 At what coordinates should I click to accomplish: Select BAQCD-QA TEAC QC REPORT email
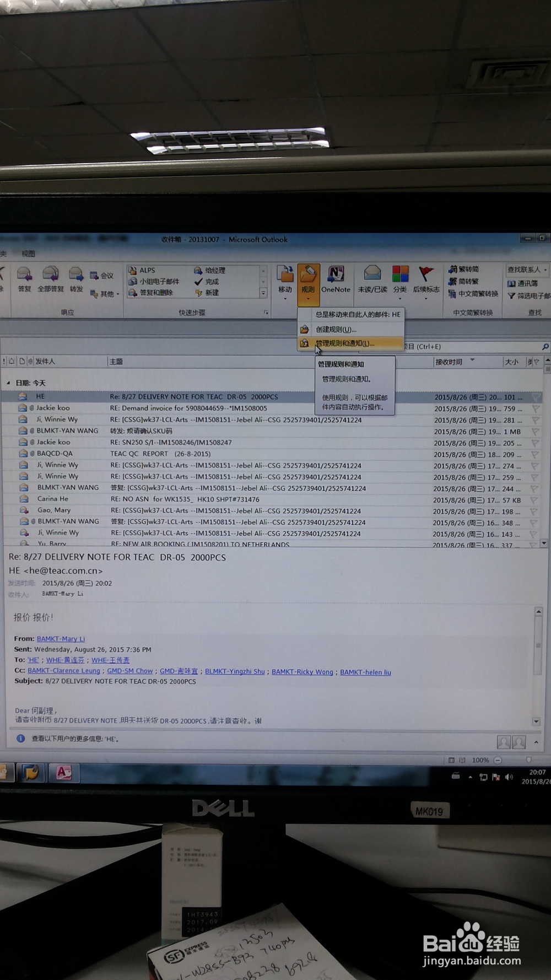tap(270, 454)
